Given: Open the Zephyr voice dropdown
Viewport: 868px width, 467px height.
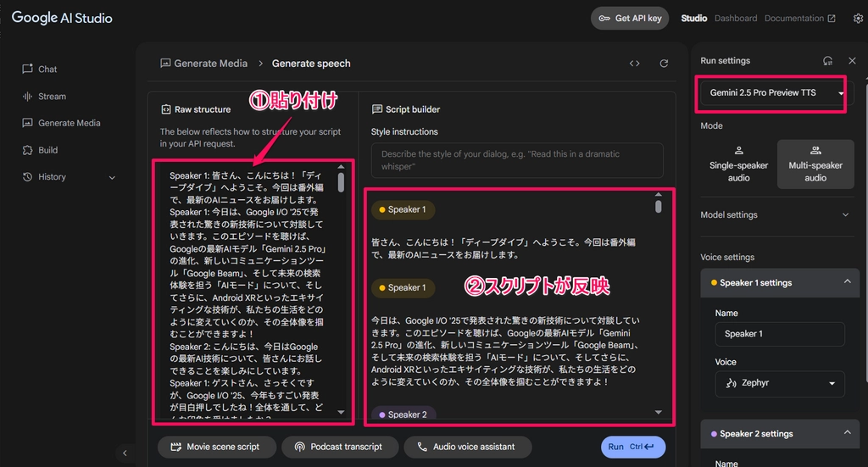Looking at the screenshot, I should pos(780,383).
